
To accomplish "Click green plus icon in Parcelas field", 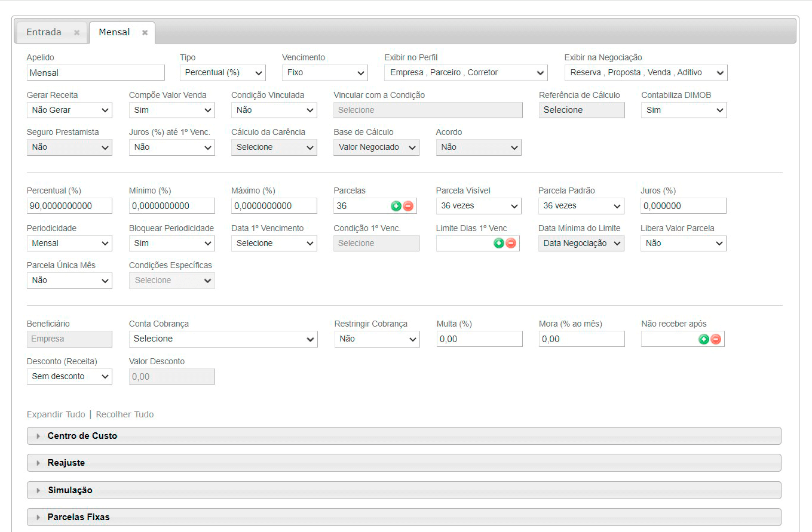I will (x=396, y=206).
